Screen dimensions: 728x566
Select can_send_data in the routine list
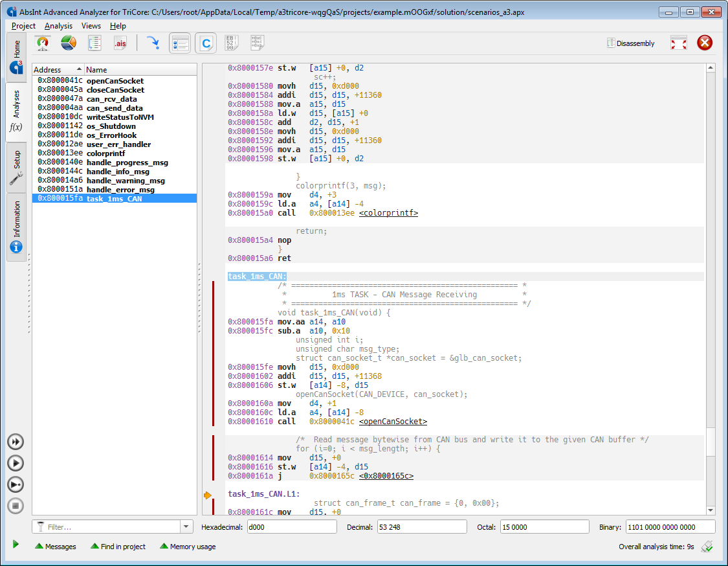pos(115,108)
